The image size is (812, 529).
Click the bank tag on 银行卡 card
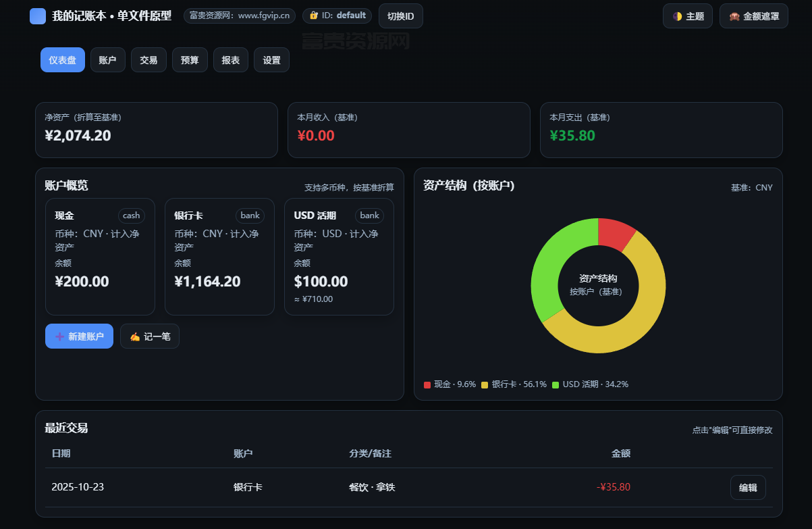click(x=250, y=216)
